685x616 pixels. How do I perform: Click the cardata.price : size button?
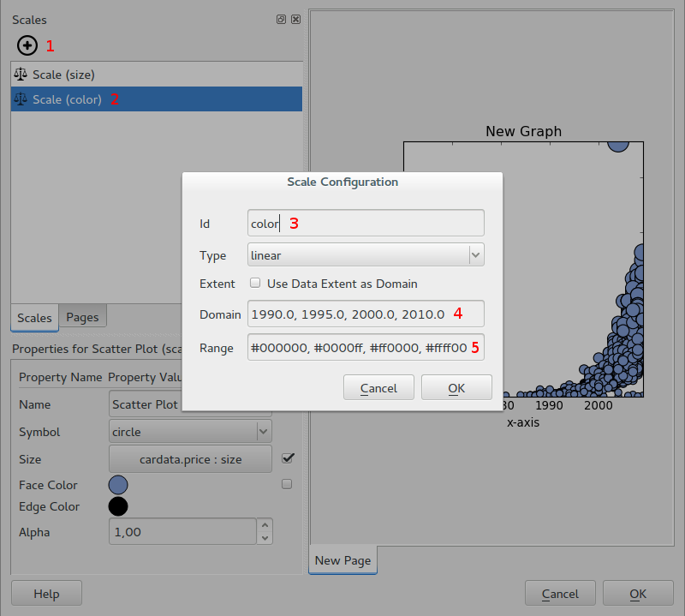coord(189,458)
